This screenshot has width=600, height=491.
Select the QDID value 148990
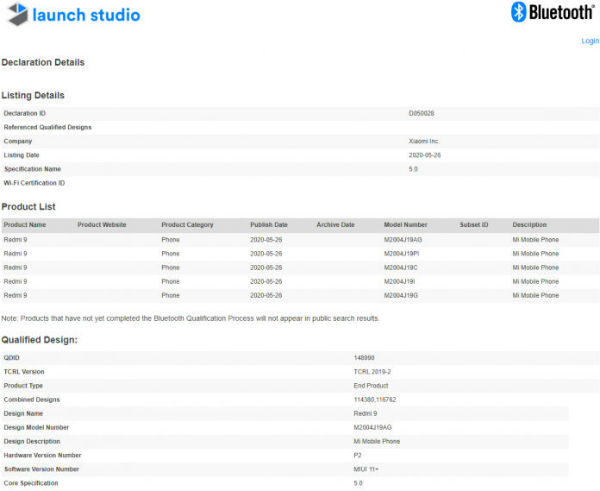pos(364,358)
